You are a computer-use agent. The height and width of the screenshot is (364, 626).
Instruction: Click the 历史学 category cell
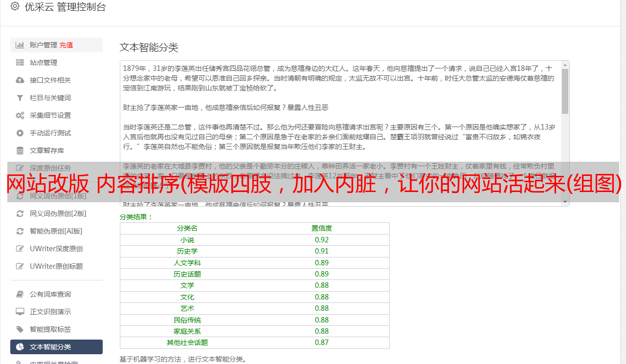[x=187, y=251]
